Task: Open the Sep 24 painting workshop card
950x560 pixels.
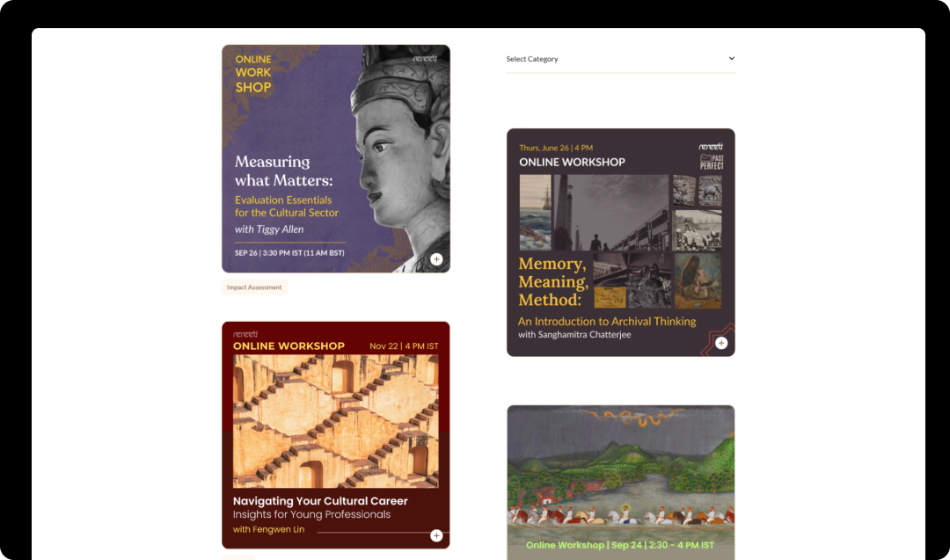Action: 620,483
